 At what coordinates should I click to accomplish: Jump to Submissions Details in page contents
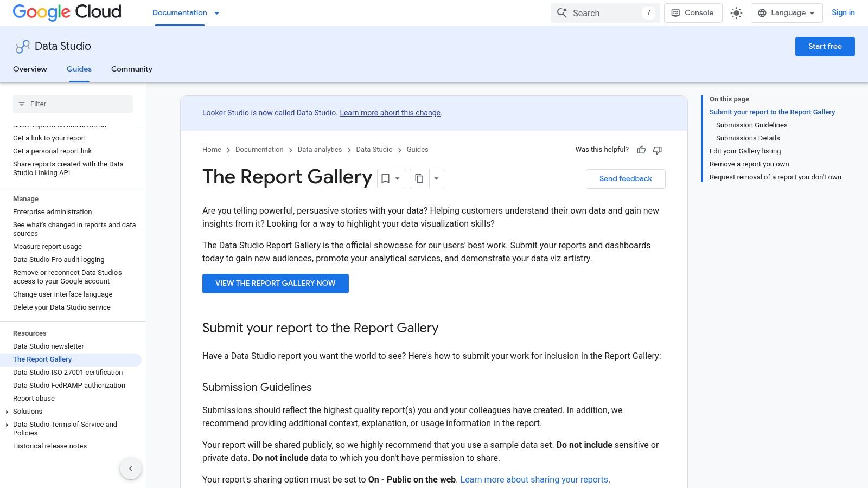point(748,138)
